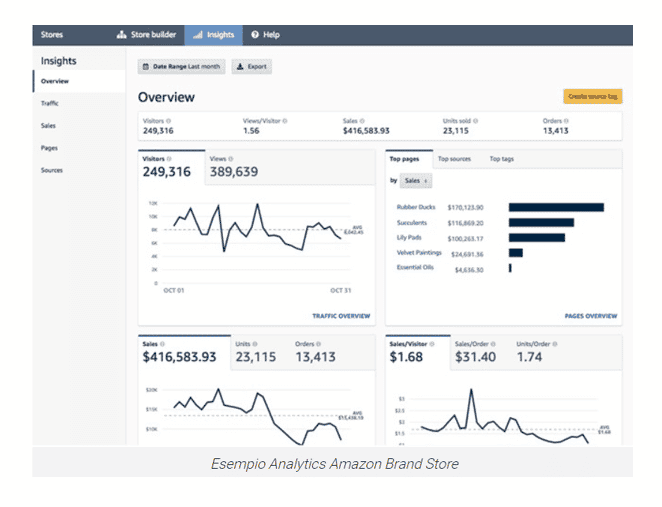Screen dimensions: 662x507
Task: Follow the Pages Overview link
Action: click(x=590, y=316)
